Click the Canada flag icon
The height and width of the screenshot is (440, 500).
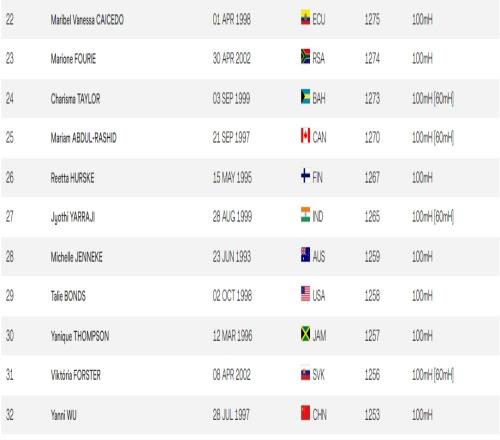click(x=305, y=135)
